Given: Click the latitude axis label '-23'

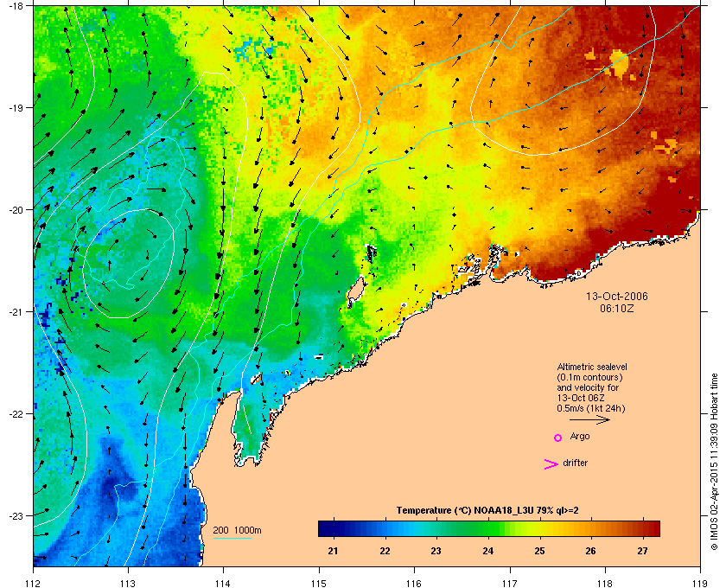Looking at the screenshot, I should click(x=16, y=515).
